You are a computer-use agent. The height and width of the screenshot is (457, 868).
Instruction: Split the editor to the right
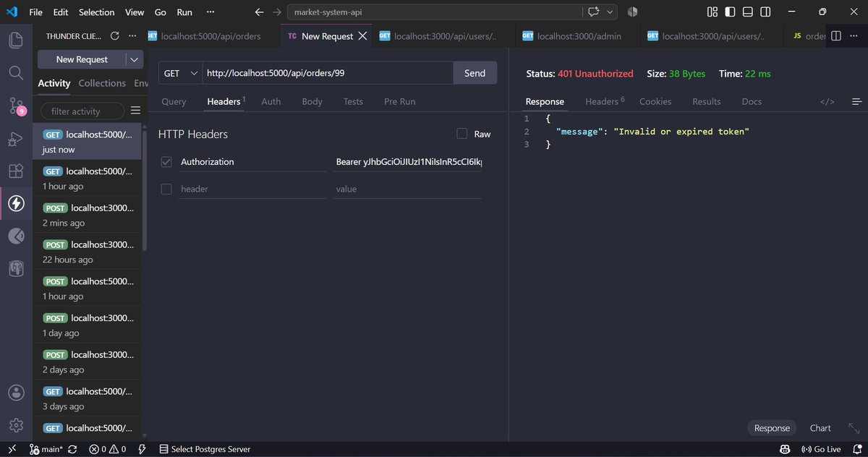[836, 36]
